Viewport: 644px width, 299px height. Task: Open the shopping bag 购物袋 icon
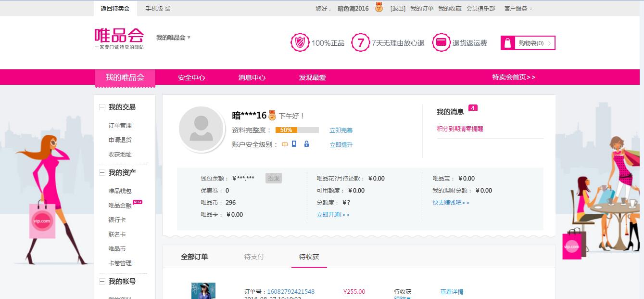(x=508, y=43)
